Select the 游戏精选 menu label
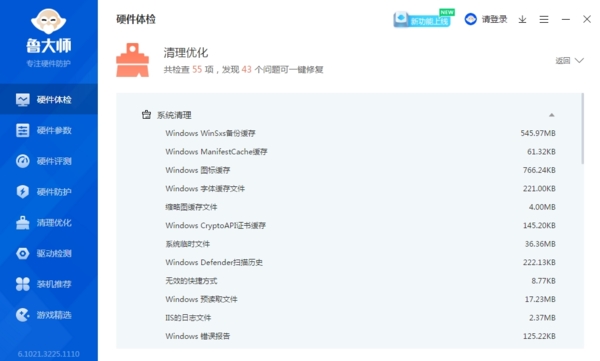Screen dimensions: 600x361 [54, 315]
